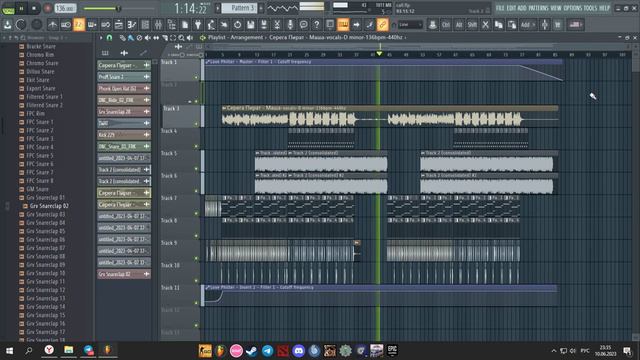Open the Love Philter Master automation clip menu
Viewport: 640px width, 360px height.
[x=208, y=62]
